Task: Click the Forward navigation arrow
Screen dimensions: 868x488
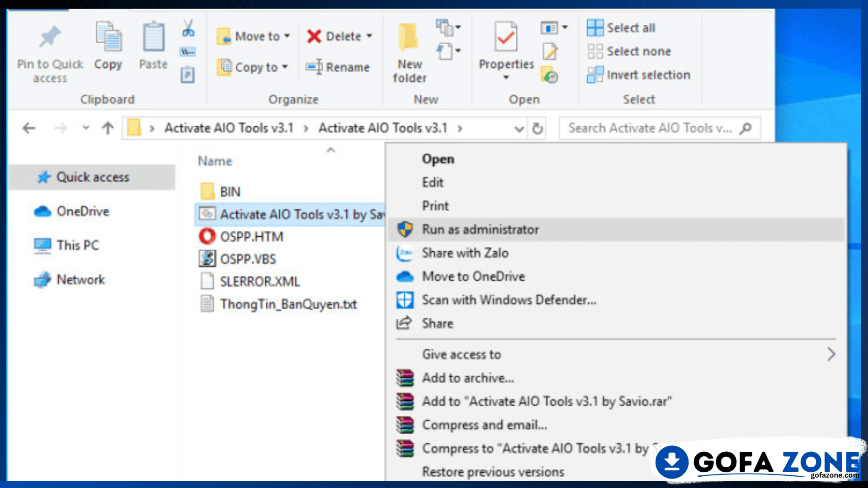Action: point(61,129)
